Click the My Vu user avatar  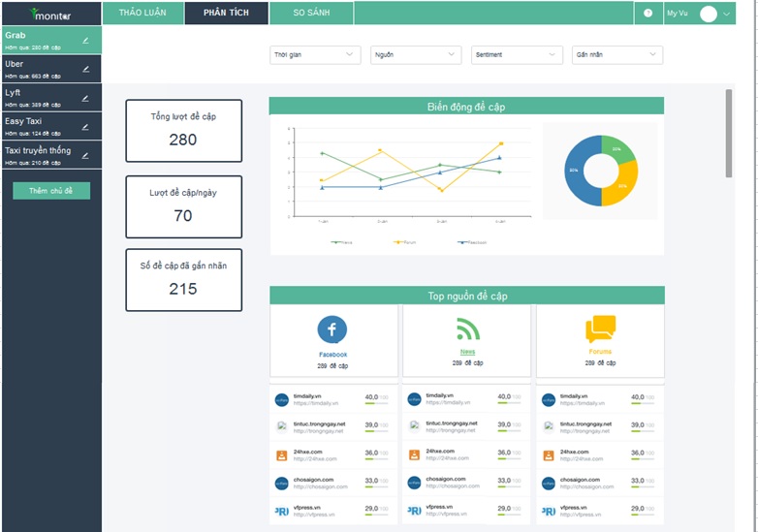(709, 14)
